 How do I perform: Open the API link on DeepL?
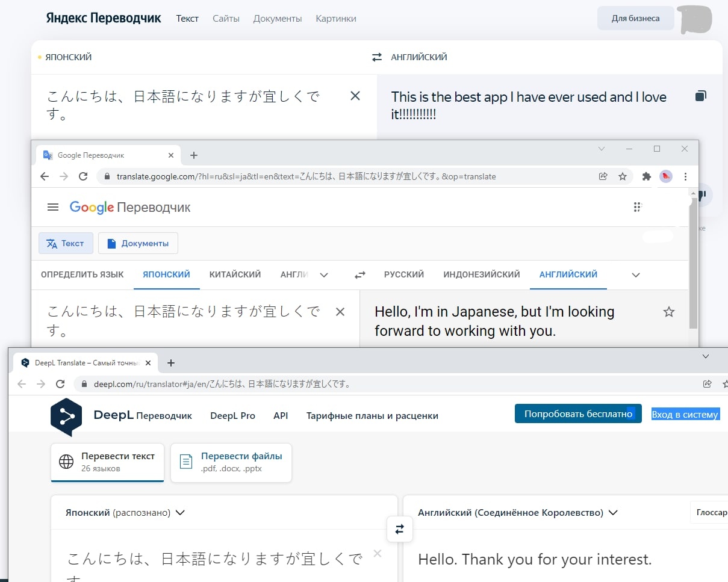[x=281, y=415]
